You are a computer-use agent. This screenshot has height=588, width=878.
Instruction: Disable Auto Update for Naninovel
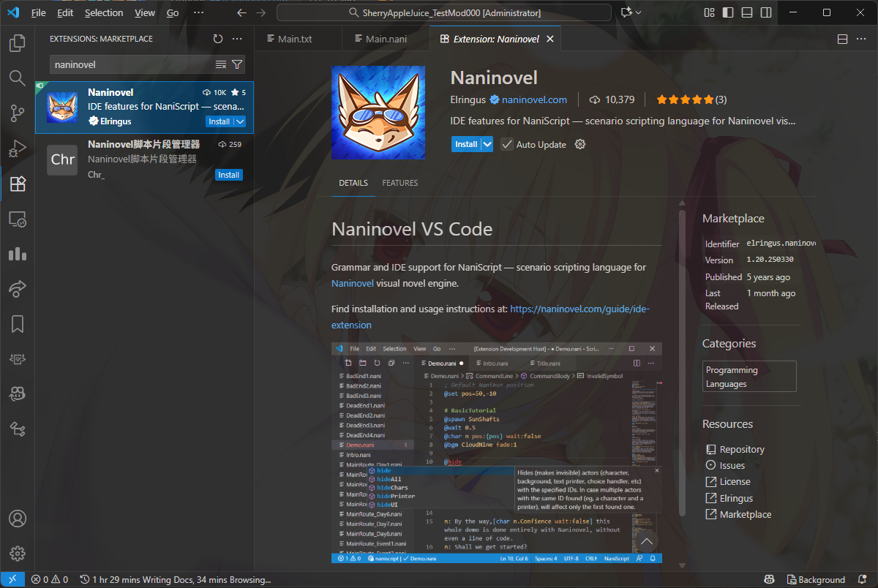coord(508,144)
